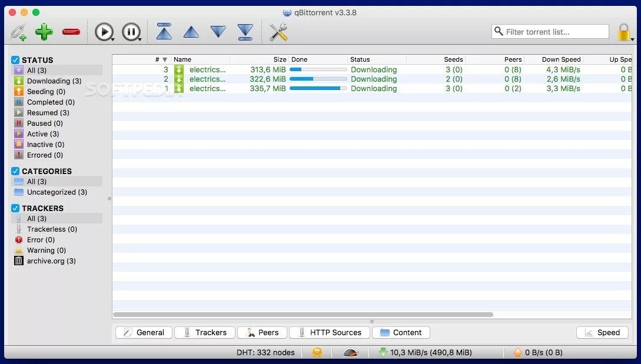Click the resume torrents play button
This screenshot has width=641, height=364.
click(x=104, y=32)
